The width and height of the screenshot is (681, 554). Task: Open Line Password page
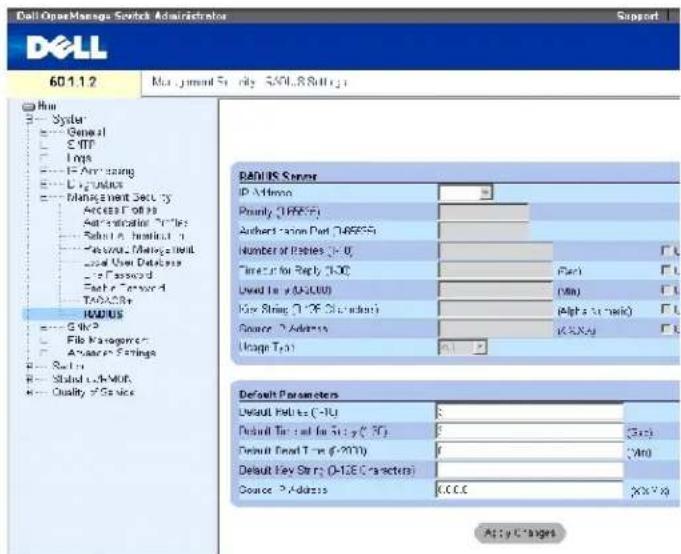[x=118, y=275]
